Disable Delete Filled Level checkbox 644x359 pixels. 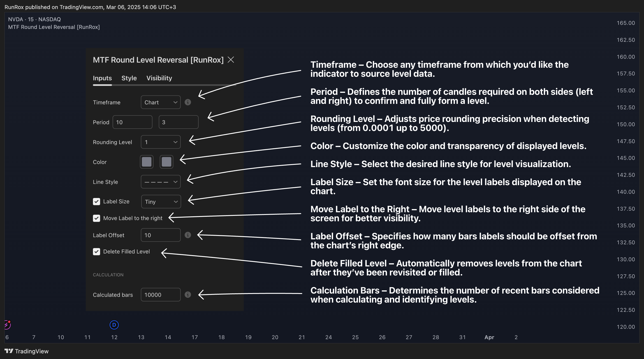point(97,252)
